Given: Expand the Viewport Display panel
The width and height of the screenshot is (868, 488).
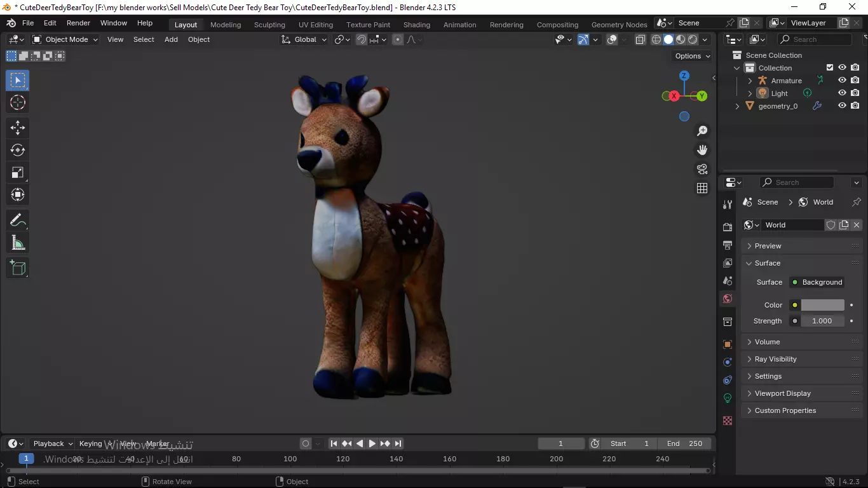Looking at the screenshot, I should 801,393.
